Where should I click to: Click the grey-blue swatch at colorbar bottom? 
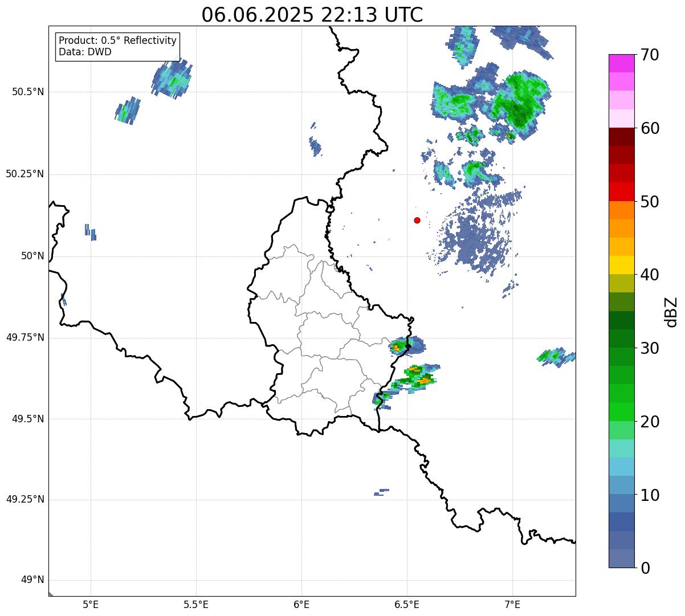[x=621, y=558]
